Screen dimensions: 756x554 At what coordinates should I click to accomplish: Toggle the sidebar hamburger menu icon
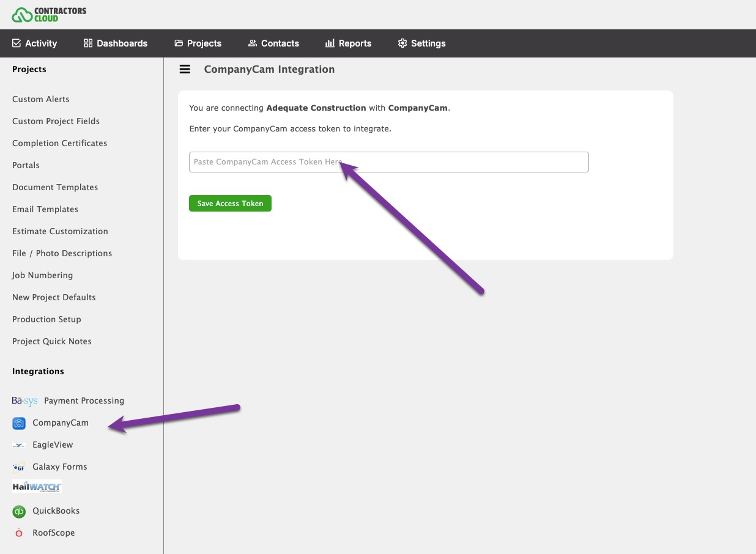coord(185,70)
